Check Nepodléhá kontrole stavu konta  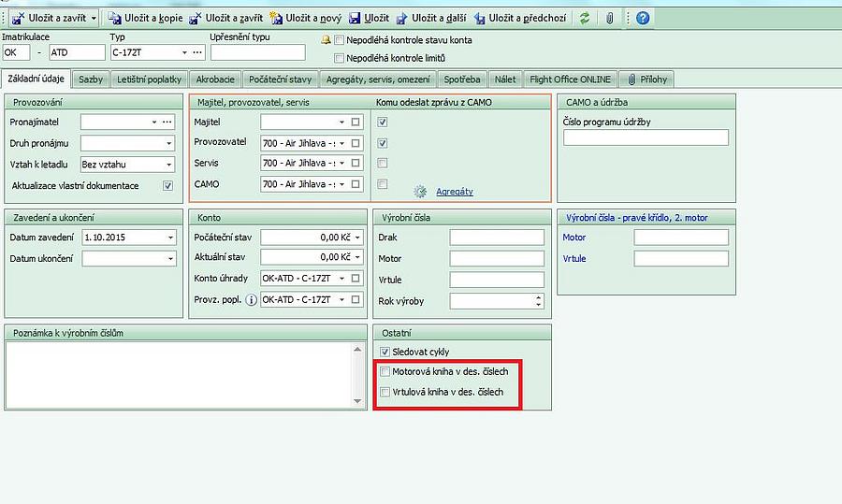point(340,40)
